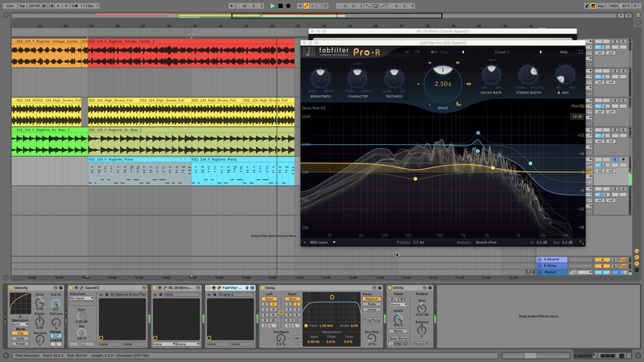644x362 pixels.
Task: Click the Pro-R undo arrow
Action: pyautogui.click(x=407, y=52)
